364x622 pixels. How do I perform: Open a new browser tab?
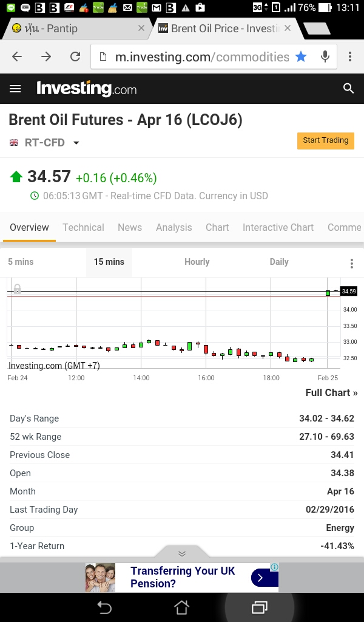317,29
